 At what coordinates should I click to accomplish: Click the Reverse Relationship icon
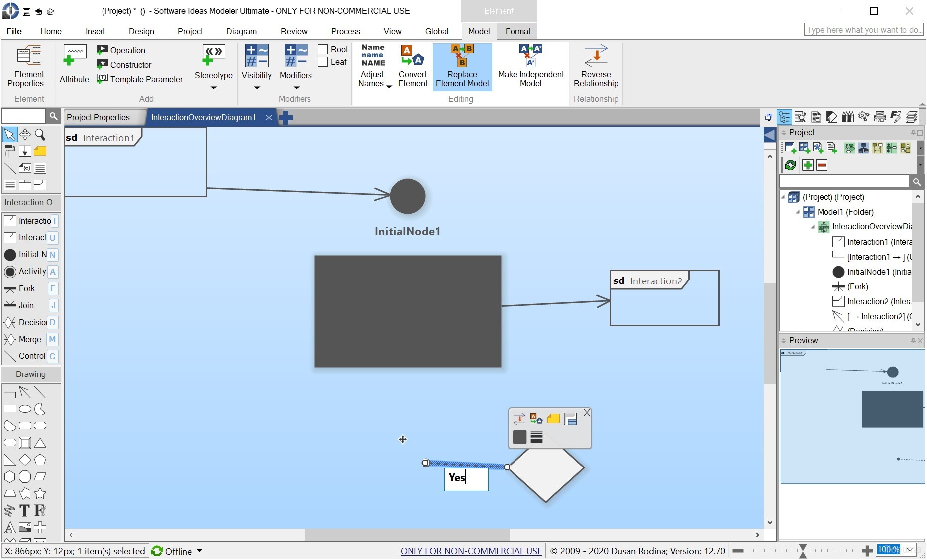tap(596, 65)
